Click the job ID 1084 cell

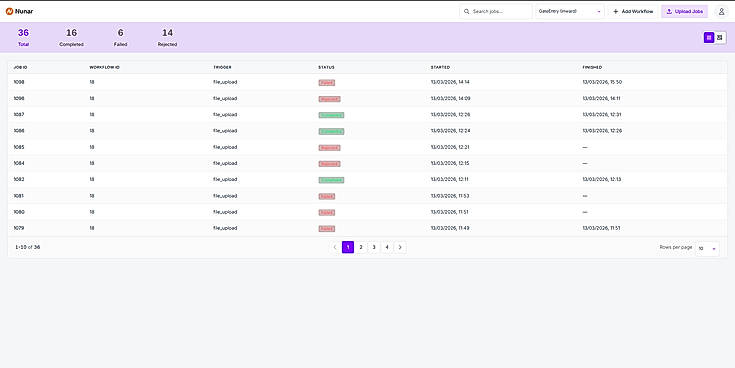coord(19,163)
